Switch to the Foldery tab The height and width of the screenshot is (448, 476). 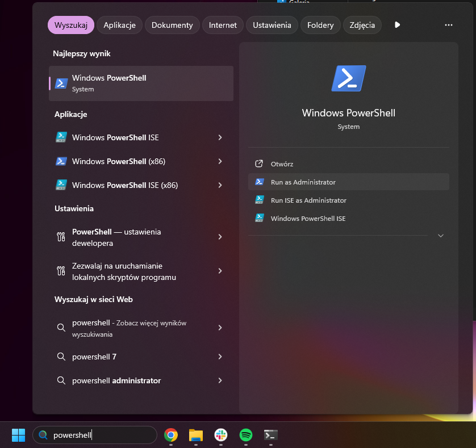coord(320,25)
